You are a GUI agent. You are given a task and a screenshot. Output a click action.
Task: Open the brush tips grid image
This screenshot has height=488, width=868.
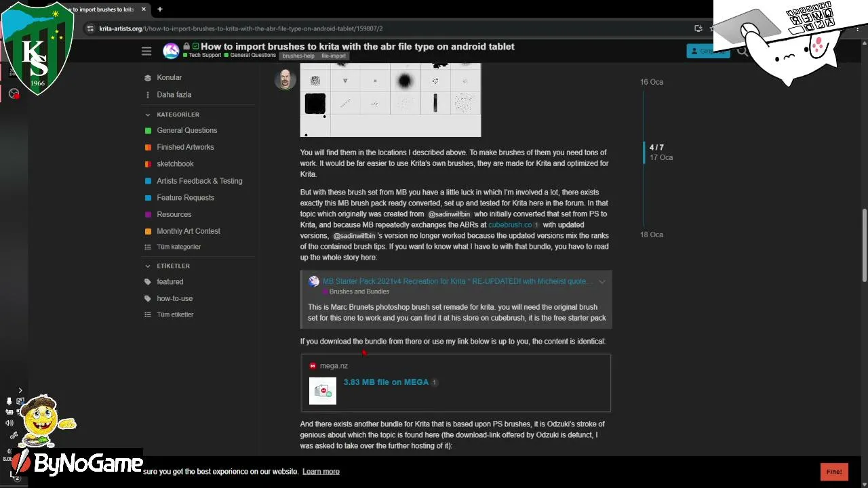[391, 100]
